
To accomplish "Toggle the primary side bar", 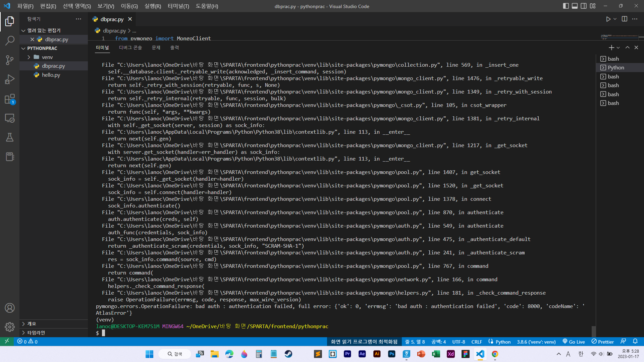I will [x=566, y=6].
